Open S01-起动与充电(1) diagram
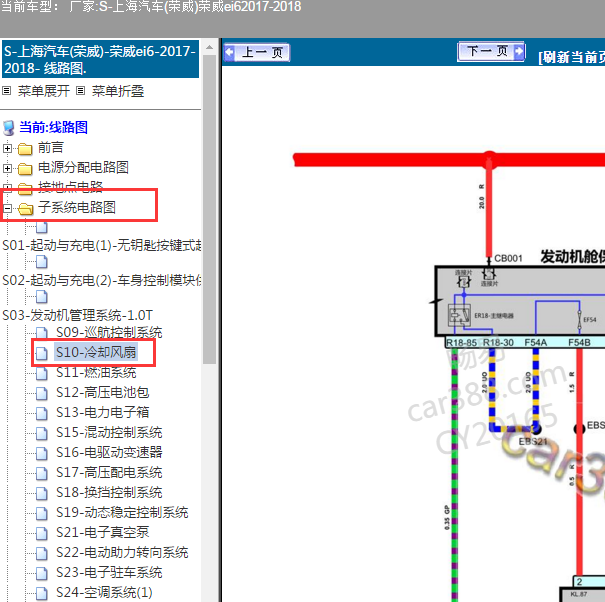This screenshot has height=602, width=605. (x=102, y=245)
